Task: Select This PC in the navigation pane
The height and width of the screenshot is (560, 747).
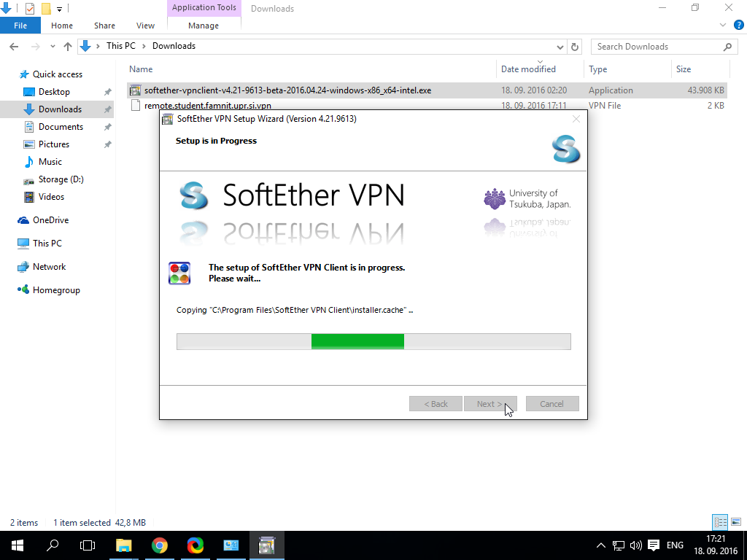Action: click(47, 244)
